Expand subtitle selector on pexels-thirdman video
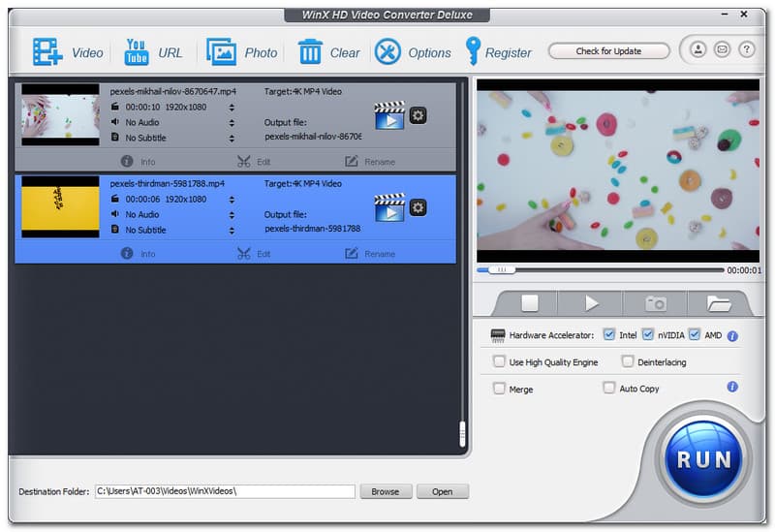Screen dimensions: 775x532 point(232,230)
